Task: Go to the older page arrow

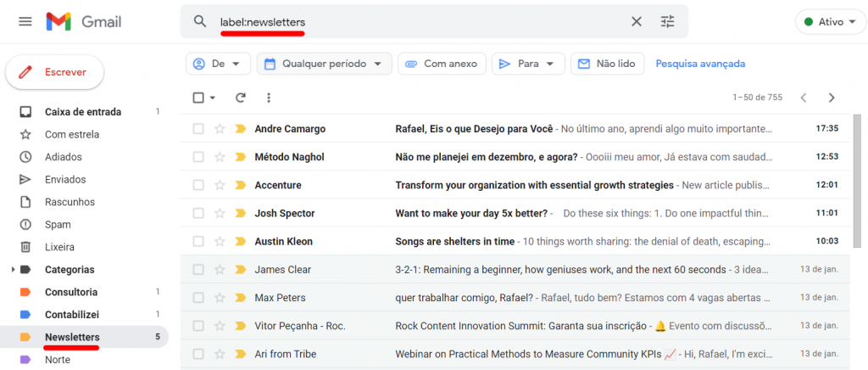Action: 832,98
